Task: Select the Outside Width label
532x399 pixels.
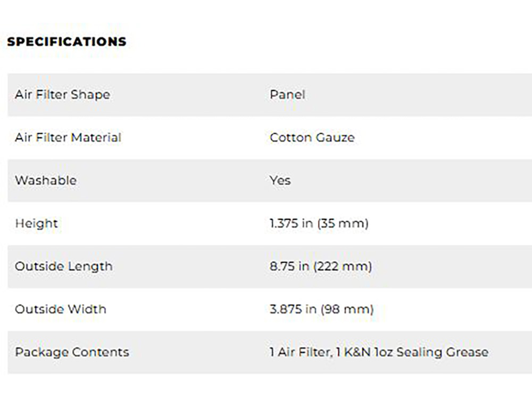Action: 60,309
